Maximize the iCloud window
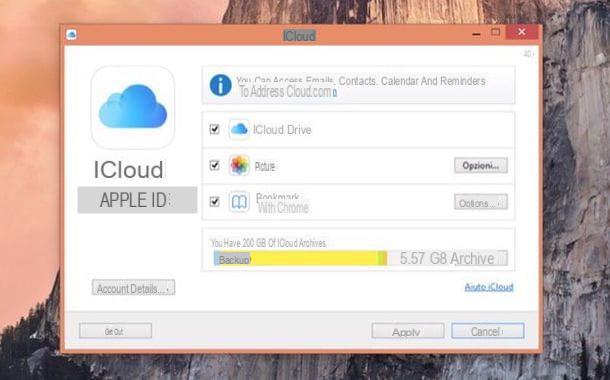 tap(496, 33)
